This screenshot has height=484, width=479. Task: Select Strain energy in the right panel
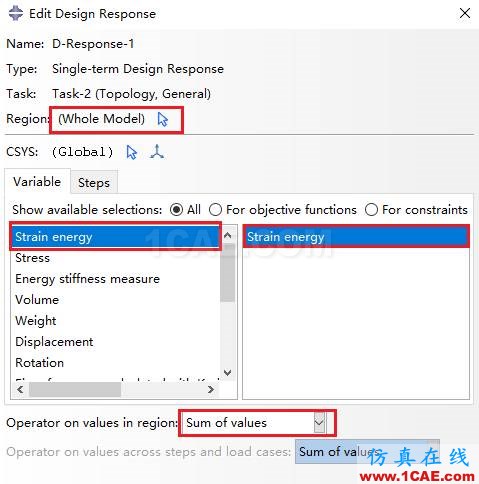coord(356,236)
